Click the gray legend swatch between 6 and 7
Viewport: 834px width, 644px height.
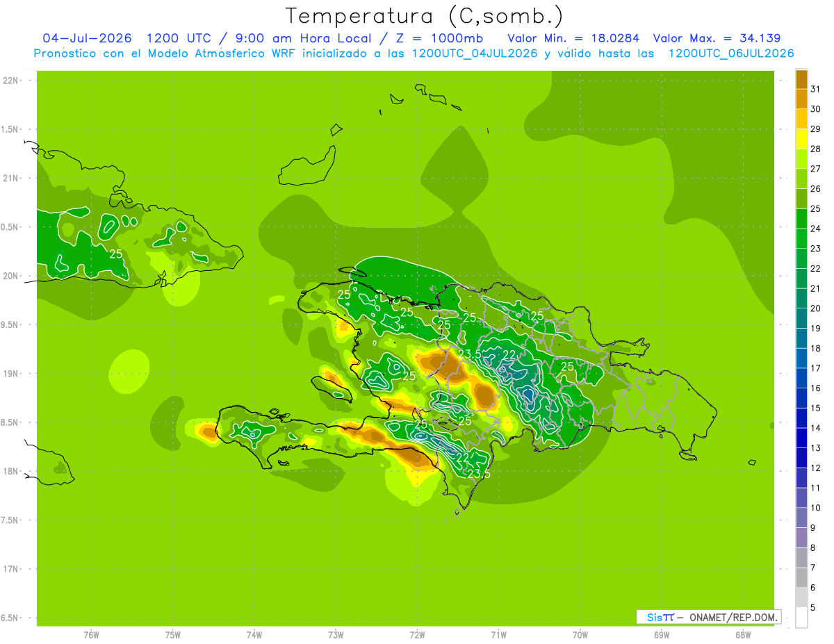pyautogui.click(x=801, y=577)
